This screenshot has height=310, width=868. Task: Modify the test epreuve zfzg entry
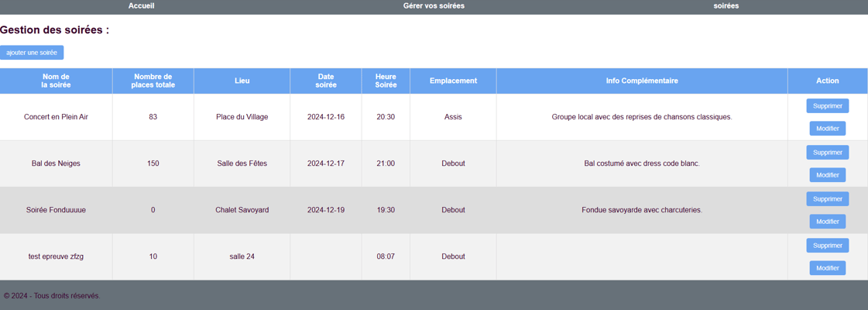click(x=828, y=268)
